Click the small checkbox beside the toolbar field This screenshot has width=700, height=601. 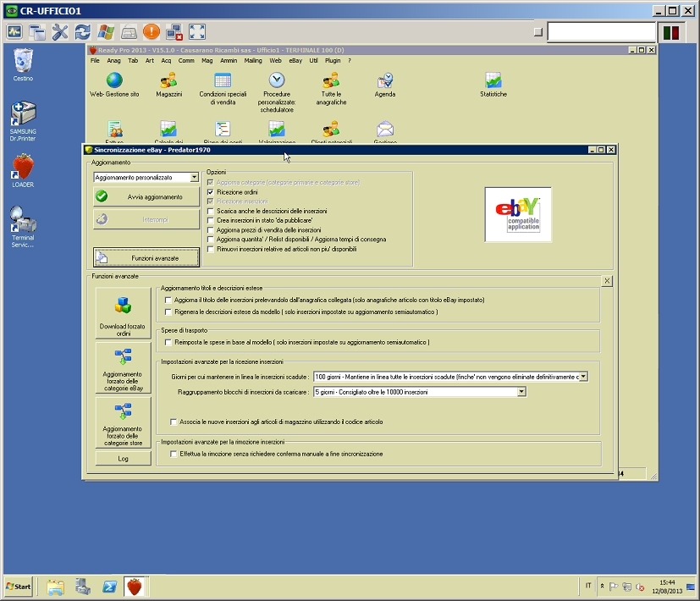(x=538, y=32)
